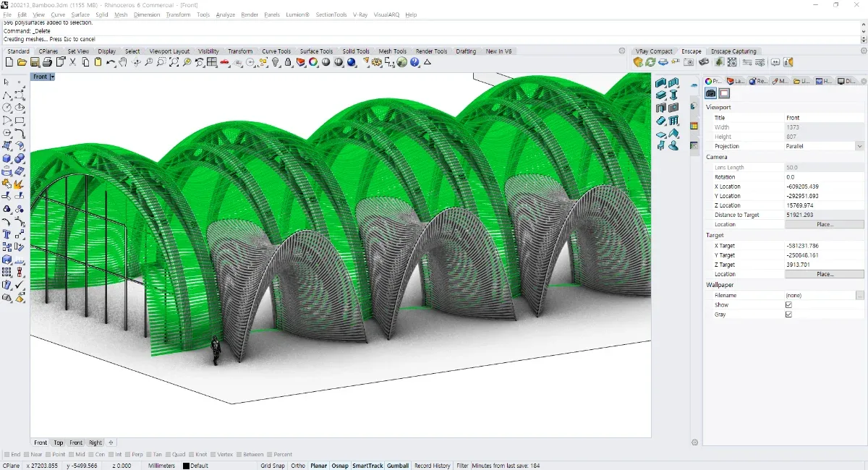Click the Camera Location Place button
The image size is (868, 470).
point(825,225)
